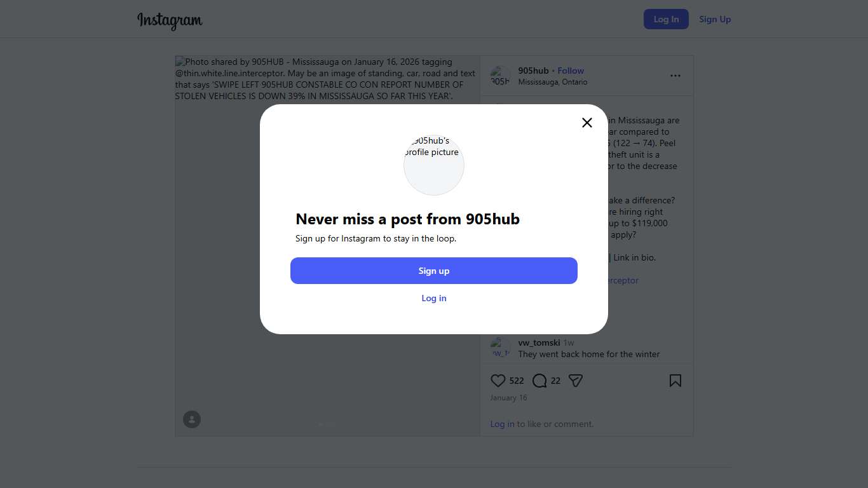Click the Log In header button

pyautogui.click(x=666, y=19)
